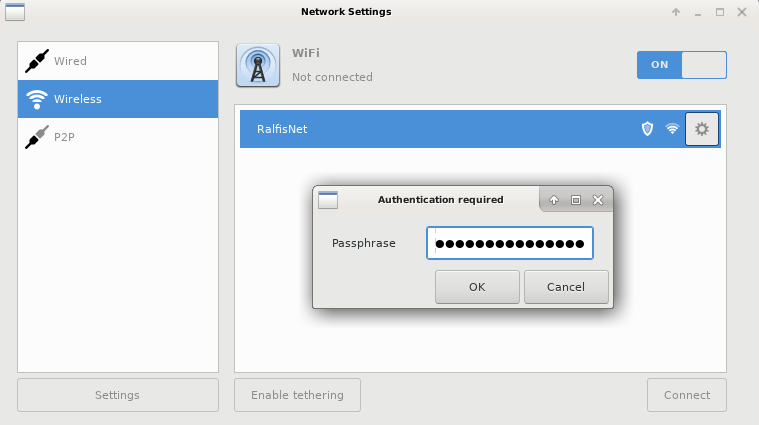Click the WiFi antenna tower icon
The image size is (759, 425).
point(258,65)
